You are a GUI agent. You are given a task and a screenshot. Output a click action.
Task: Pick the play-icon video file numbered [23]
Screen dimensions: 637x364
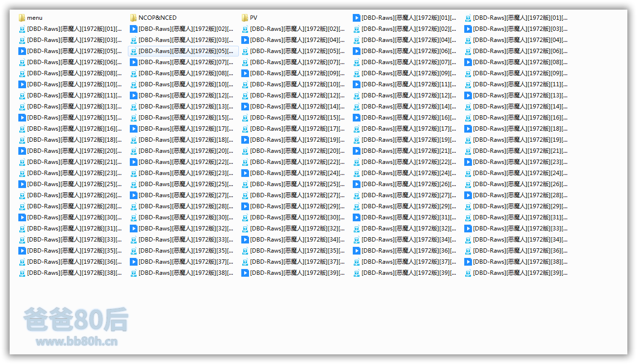pyautogui.click(x=516, y=162)
